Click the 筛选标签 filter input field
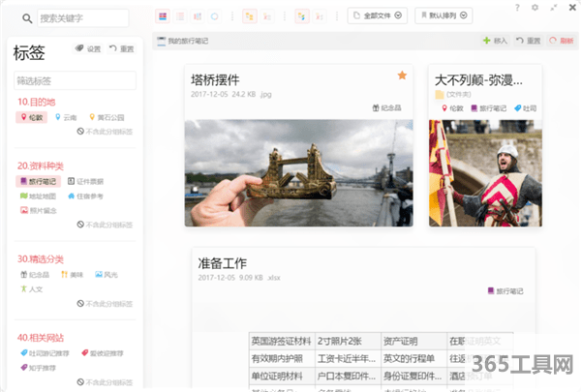This screenshot has height=392, width=581. (x=73, y=81)
